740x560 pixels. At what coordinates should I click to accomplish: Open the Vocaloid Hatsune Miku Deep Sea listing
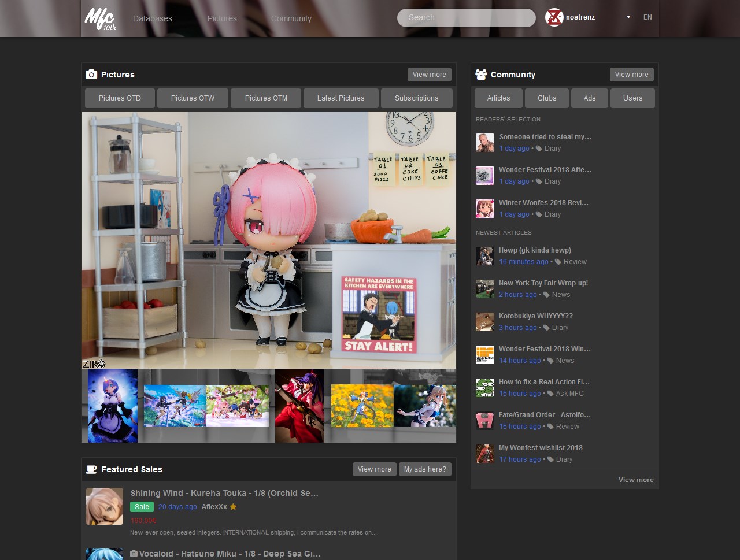point(230,554)
